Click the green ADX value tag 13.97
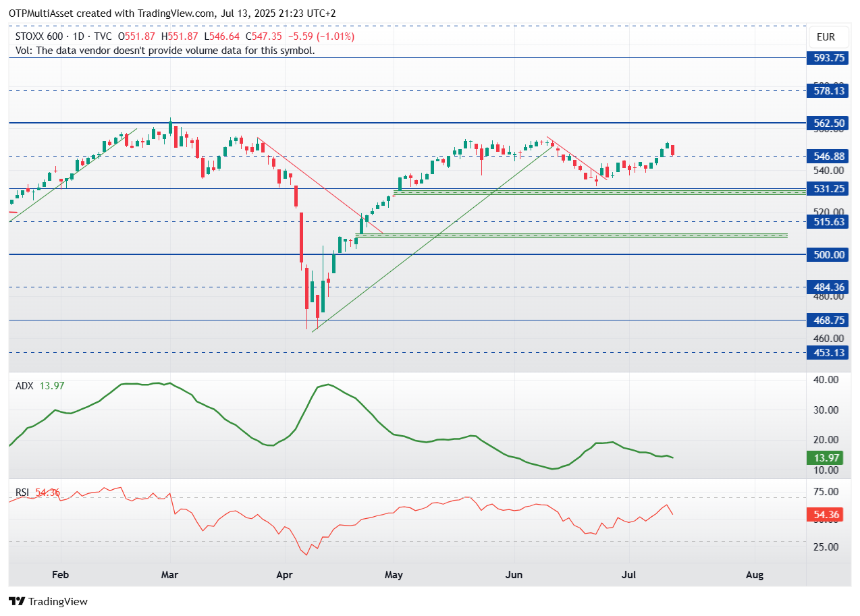 click(x=827, y=458)
